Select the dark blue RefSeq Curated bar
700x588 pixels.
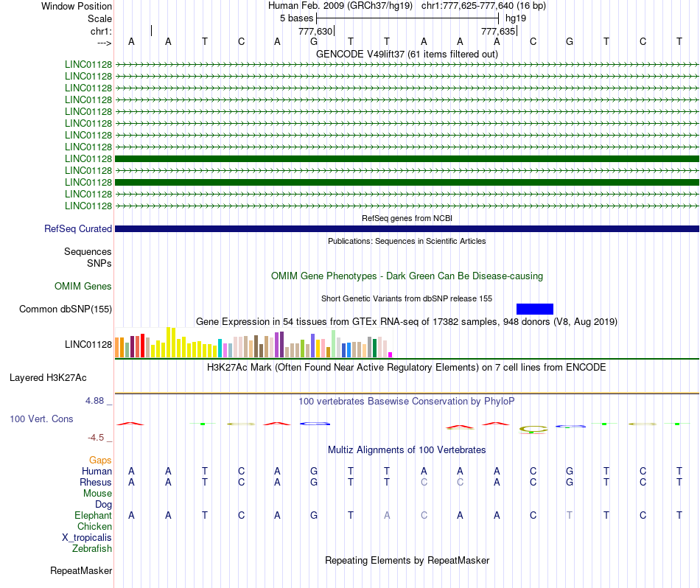pos(407,228)
